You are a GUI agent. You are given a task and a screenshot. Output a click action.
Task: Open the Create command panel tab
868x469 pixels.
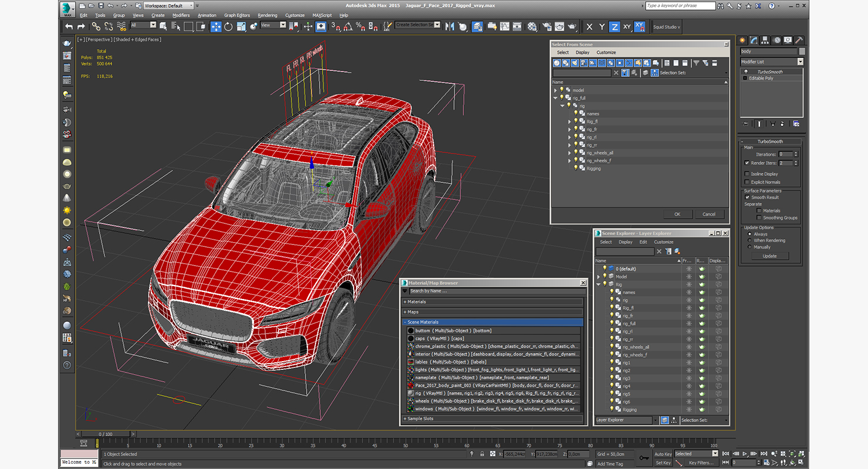pos(742,40)
